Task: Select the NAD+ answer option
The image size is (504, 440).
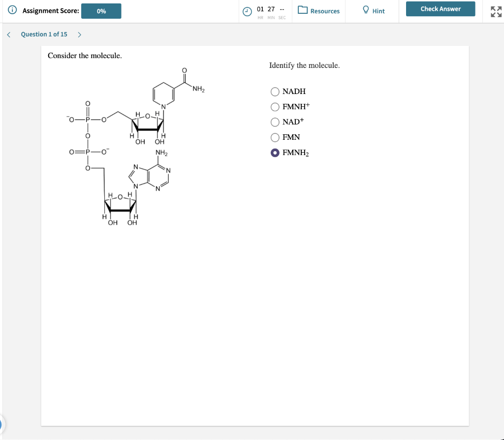Action: (275, 122)
